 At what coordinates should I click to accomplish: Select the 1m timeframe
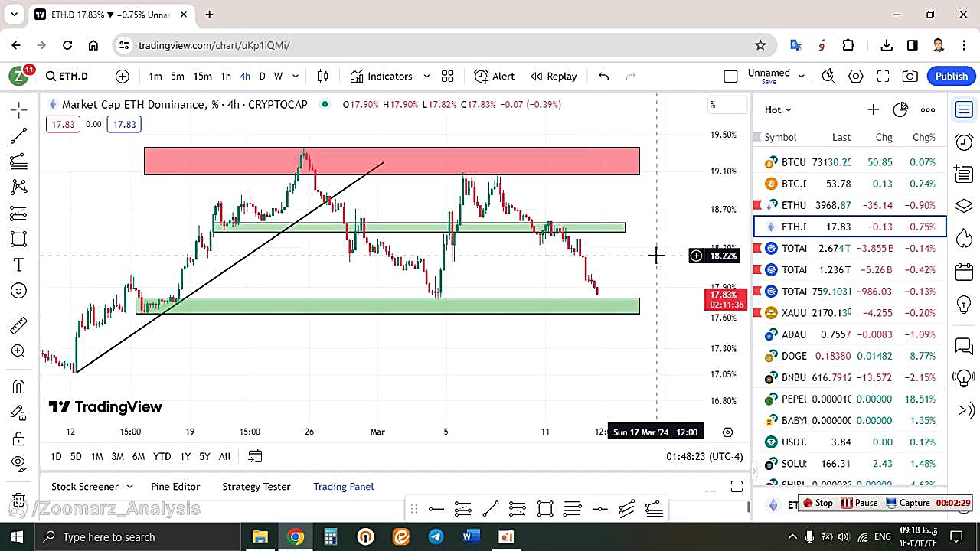pyautogui.click(x=155, y=76)
